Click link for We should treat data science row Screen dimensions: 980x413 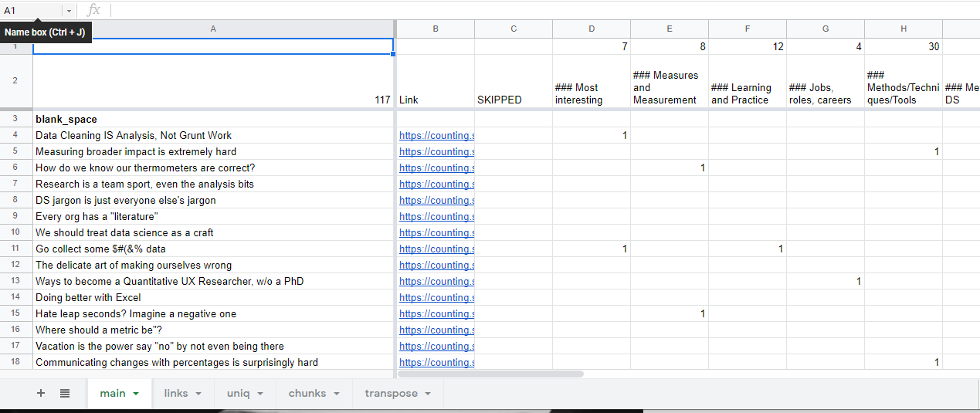436,232
